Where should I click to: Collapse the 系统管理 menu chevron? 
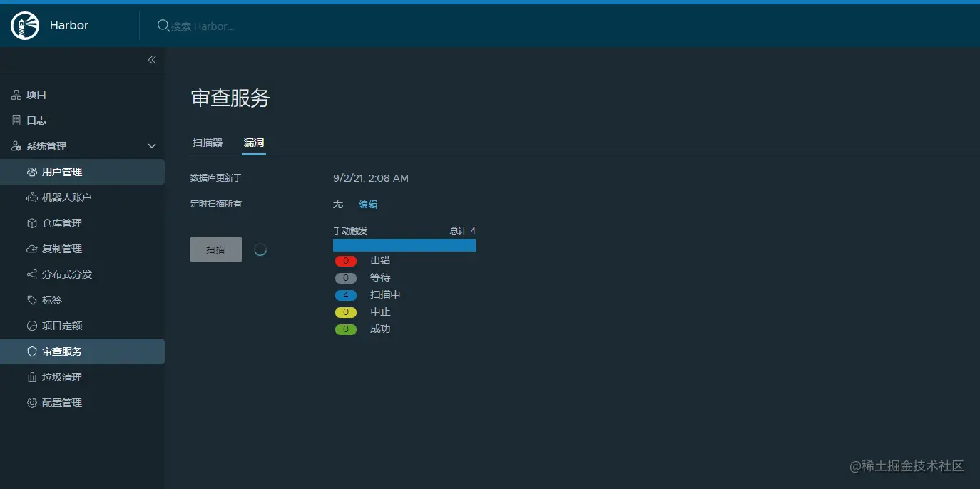point(152,146)
